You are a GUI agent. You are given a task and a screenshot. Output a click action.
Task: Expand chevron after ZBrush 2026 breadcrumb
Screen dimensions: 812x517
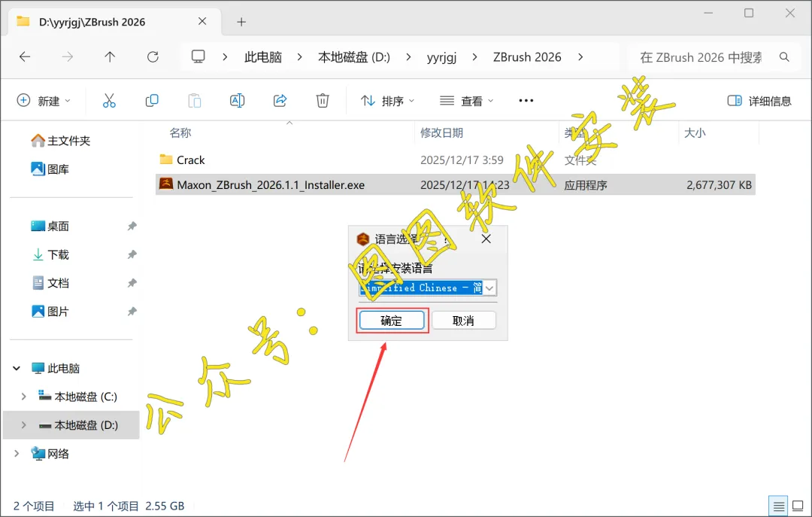pyautogui.click(x=580, y=57)
